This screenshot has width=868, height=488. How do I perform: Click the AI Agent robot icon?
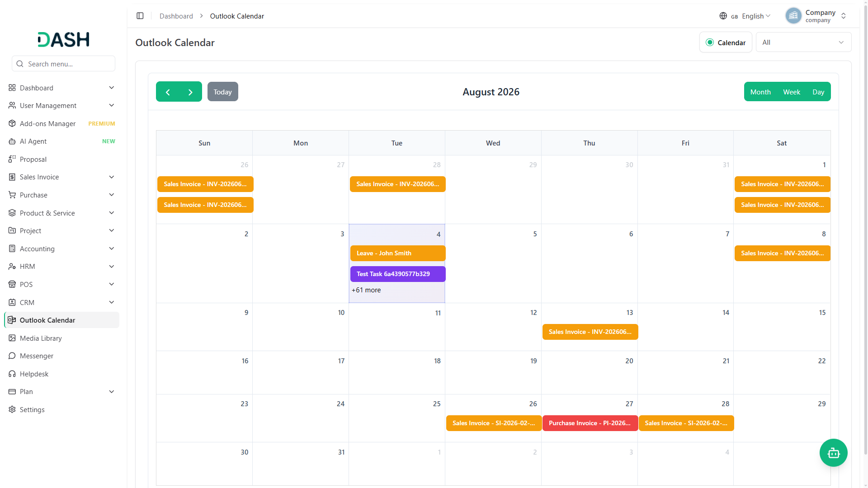(12, 141)
